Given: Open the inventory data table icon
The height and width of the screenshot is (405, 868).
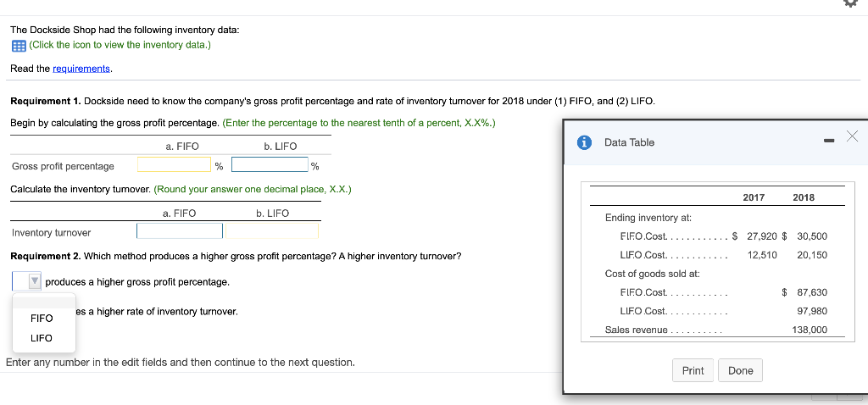Looking at the screenshot, I should coord(19,46).
